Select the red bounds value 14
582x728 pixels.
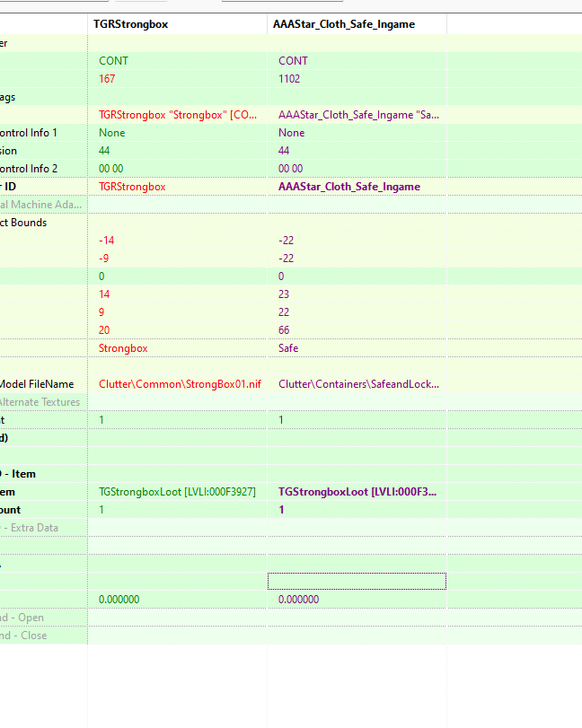tap(104, 294)
